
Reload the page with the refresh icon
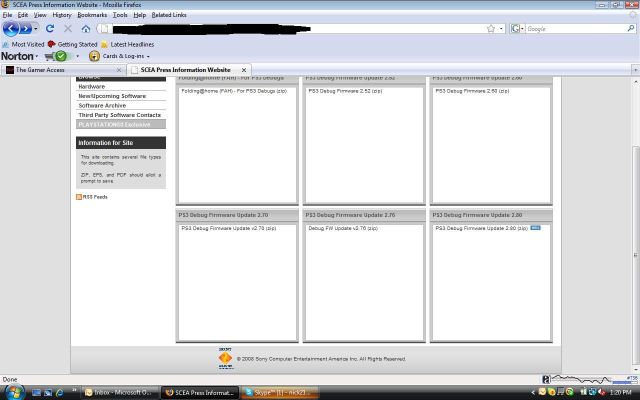[x=50, y=29]
